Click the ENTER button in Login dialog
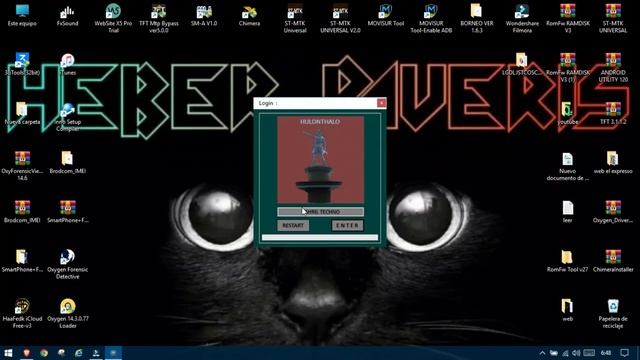 [x=347, y=225]
